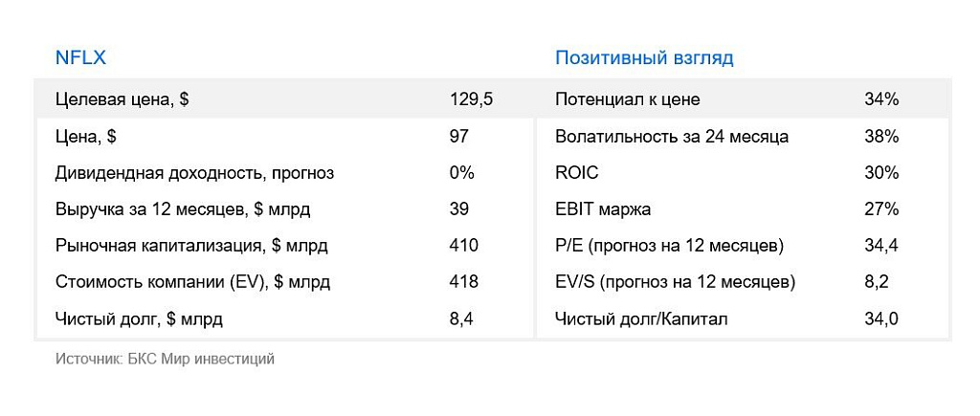This screenshot has height=416, width=980.
Task: Select the 'Рыночная капитализация, $ млрд' label
Action: pos(191,246)
